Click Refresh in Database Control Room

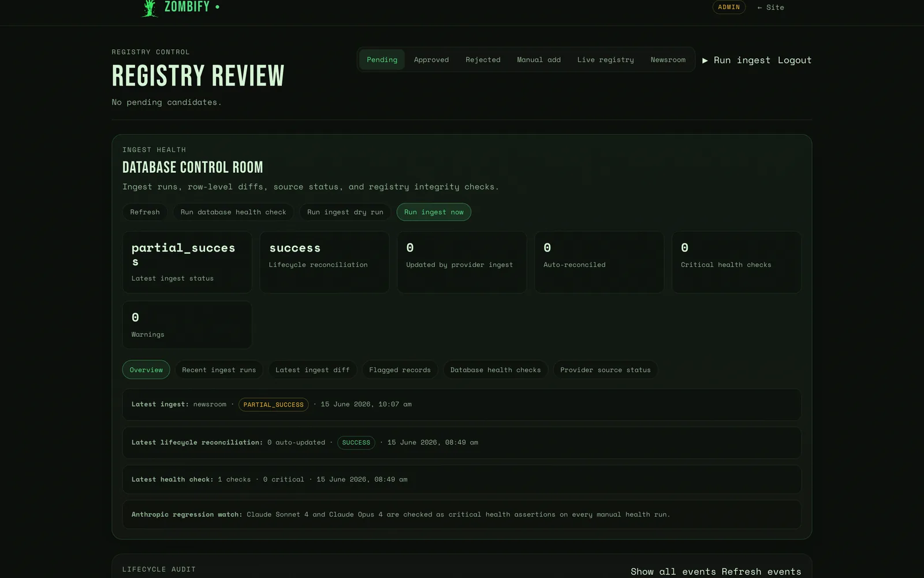[x=145, y=212]
